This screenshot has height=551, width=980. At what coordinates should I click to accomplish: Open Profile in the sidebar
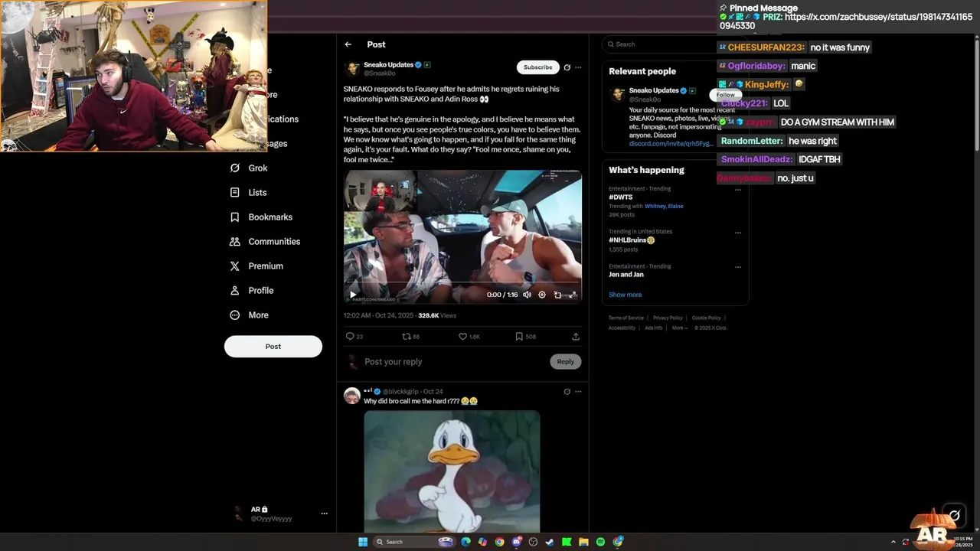click(252, 291)
